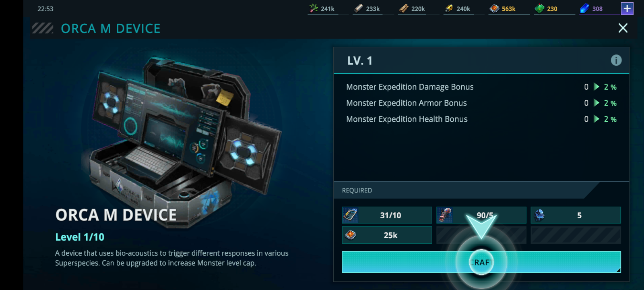The width and height of the screenshot is (644, 290).
Task: Tap the green gem icon showing 230
Action: tap(539, 8)
